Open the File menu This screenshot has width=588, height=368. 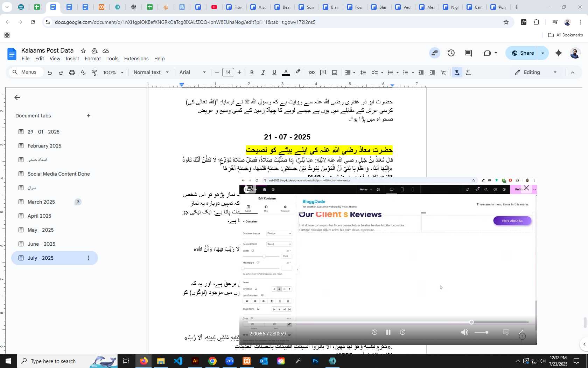[x=26, y=59]
